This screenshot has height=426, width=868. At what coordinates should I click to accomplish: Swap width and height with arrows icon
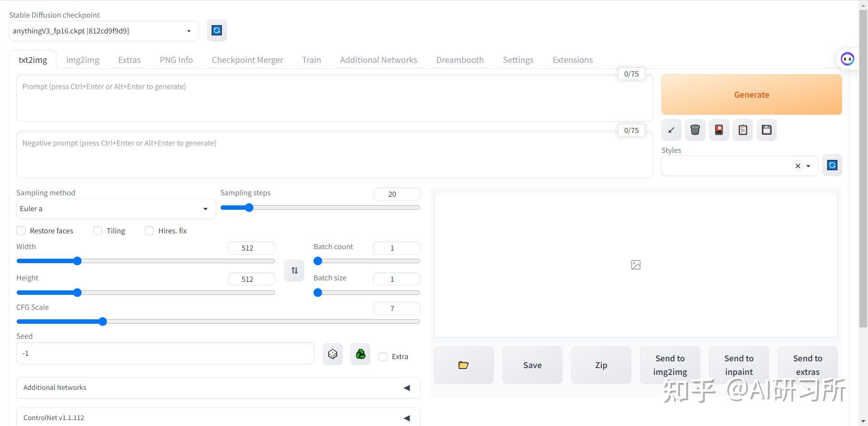pyautogui.click(x=294, y=270)
